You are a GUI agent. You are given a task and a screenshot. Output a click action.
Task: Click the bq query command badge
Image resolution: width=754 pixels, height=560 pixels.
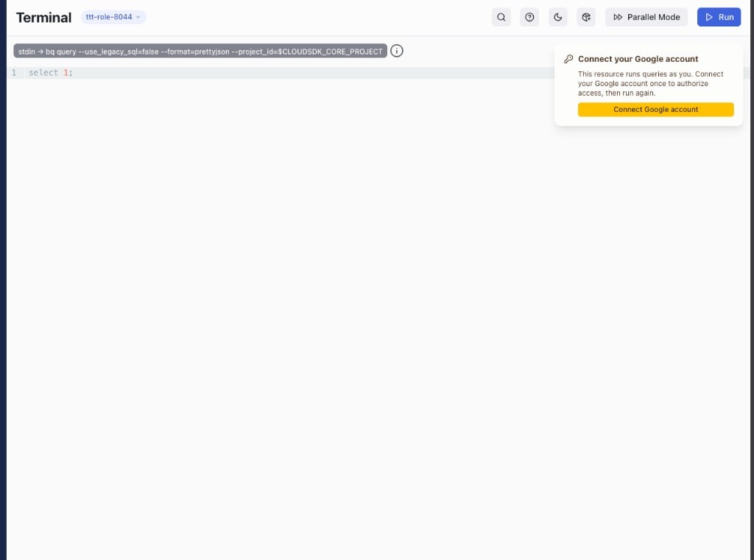pos(200,52)
